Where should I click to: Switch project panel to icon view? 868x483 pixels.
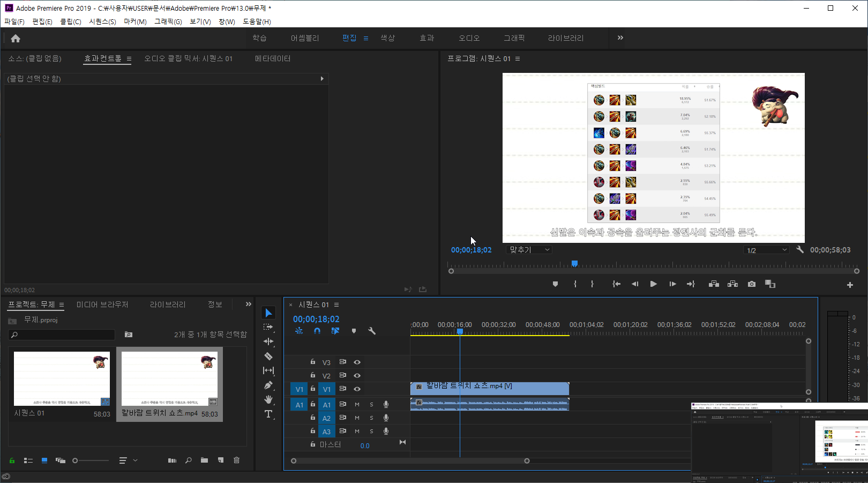44,460
